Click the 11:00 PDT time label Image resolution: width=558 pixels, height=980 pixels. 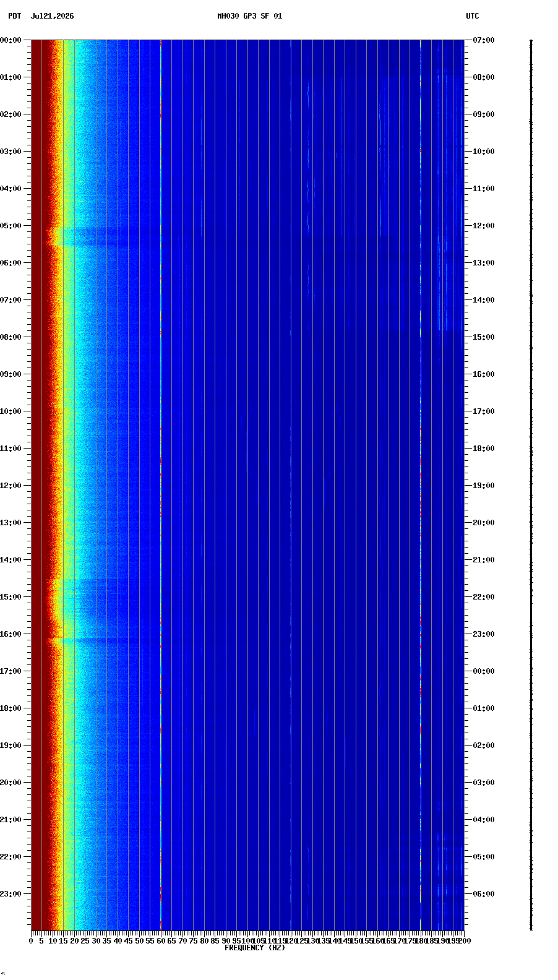[11, 449]
